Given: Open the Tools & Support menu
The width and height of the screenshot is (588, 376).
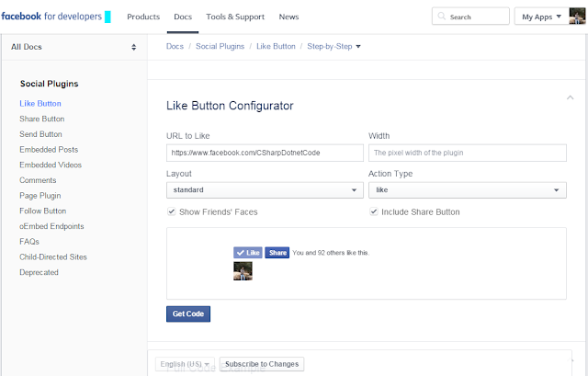Looking at the screenshot, I should 235,17.
